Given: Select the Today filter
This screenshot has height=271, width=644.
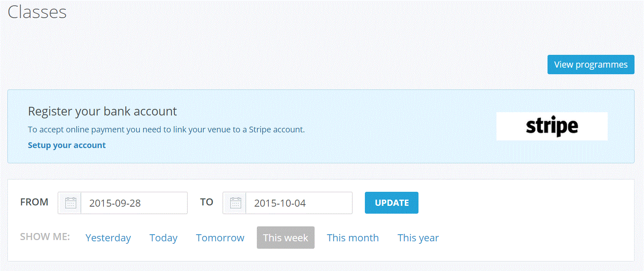Looking at the screenshot, I should (163, 238).
